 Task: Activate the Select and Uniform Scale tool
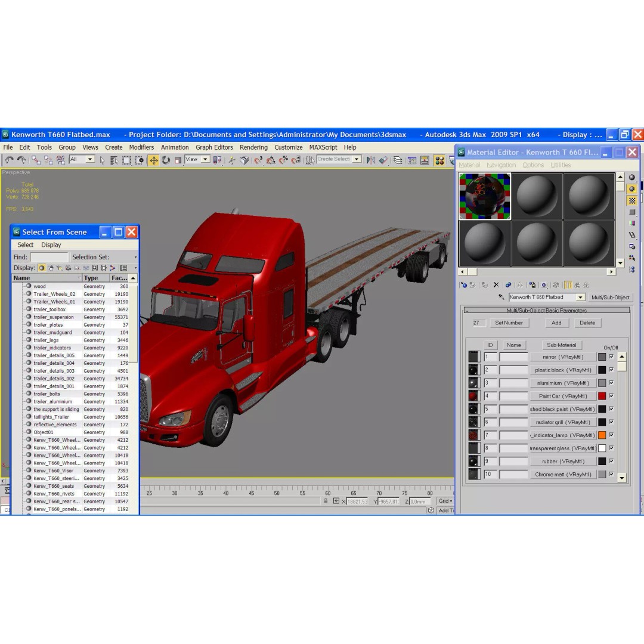(x=178, y=160)
